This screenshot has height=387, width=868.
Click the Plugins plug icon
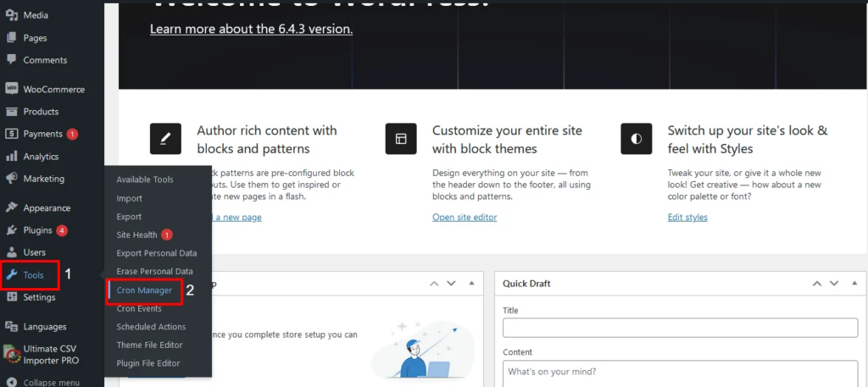11,230
